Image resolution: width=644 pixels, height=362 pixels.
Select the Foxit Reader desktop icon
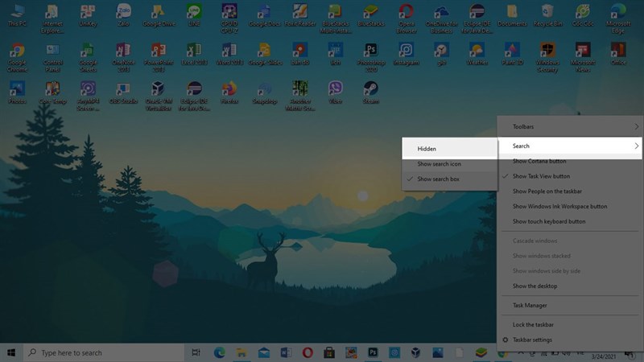[299, 15]
